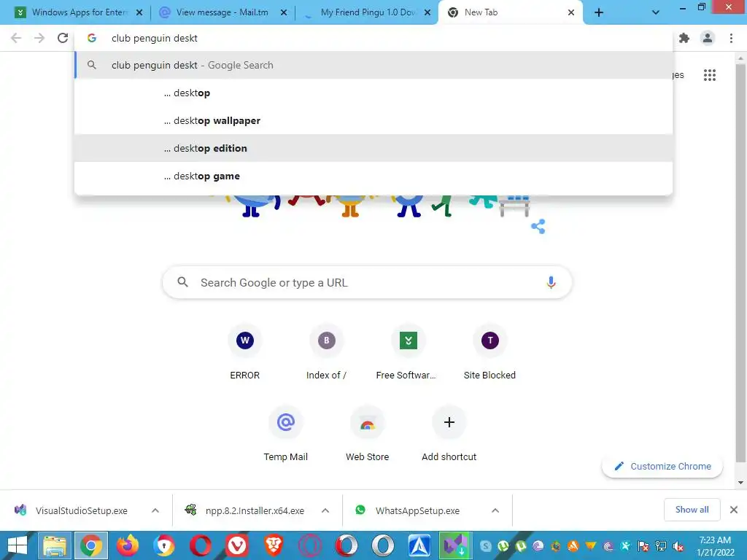747x560 pixels.
Task: Close the downloads bar
Action: [734, 510]
